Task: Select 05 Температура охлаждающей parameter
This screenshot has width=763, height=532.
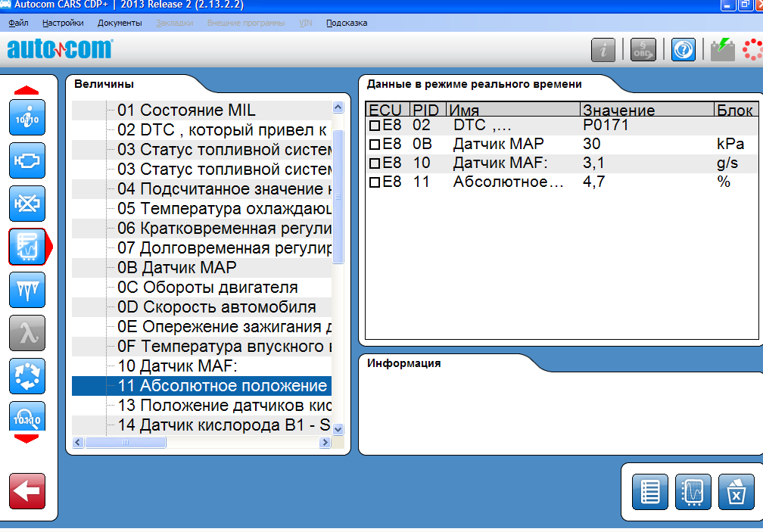Action: click(x=224, y=209)
